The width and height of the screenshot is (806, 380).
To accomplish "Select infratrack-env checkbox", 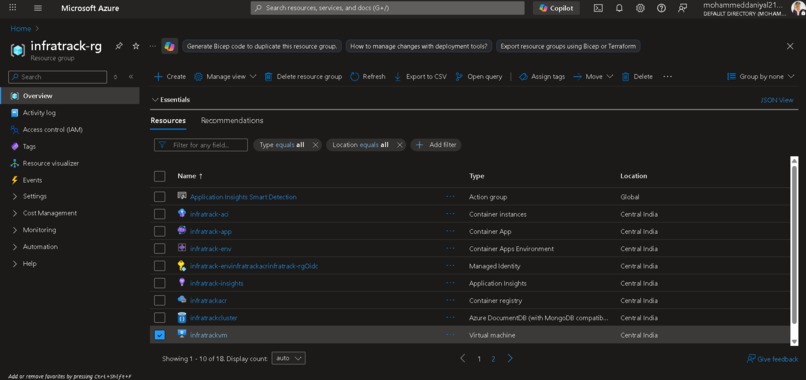I will (x=160, y=248).
